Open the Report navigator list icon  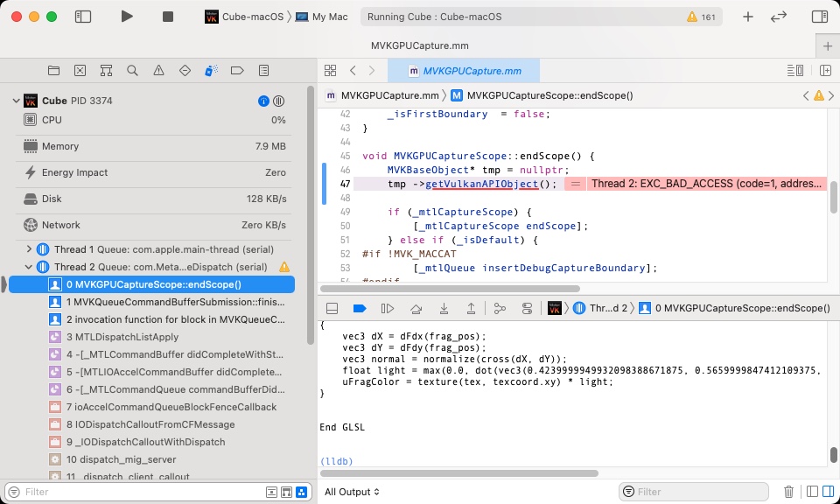[x=263, y=70]
